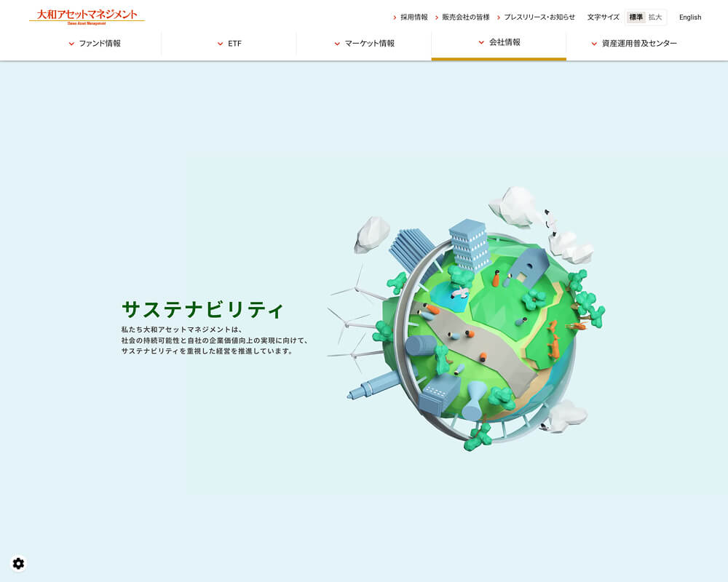Click the Daiwa Asset Management logo
728x582 pixels.
[x=87, y=16]
